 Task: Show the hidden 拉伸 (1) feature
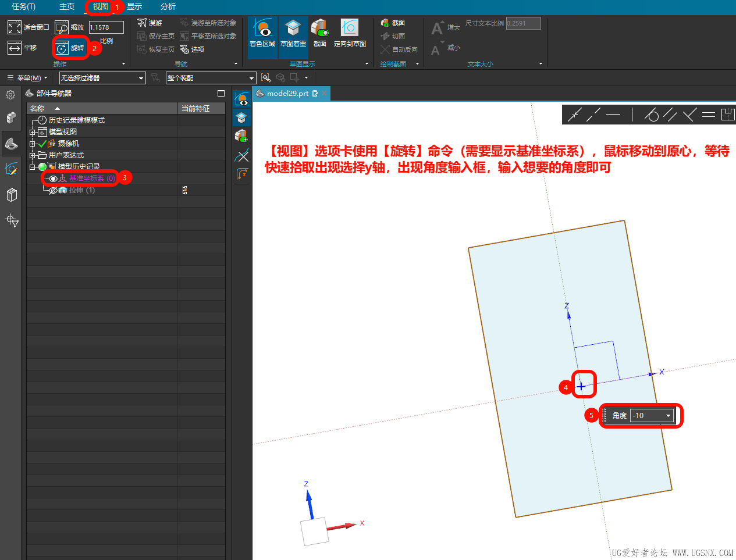point(53,190)
